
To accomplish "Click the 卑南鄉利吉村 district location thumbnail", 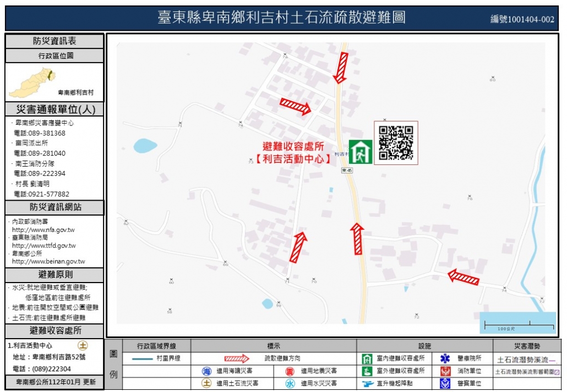I will click(x=32, y=82).
